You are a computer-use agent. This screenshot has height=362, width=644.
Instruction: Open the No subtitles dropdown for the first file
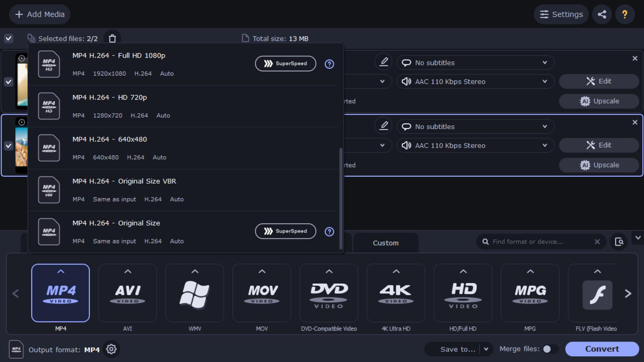[475, 63]
